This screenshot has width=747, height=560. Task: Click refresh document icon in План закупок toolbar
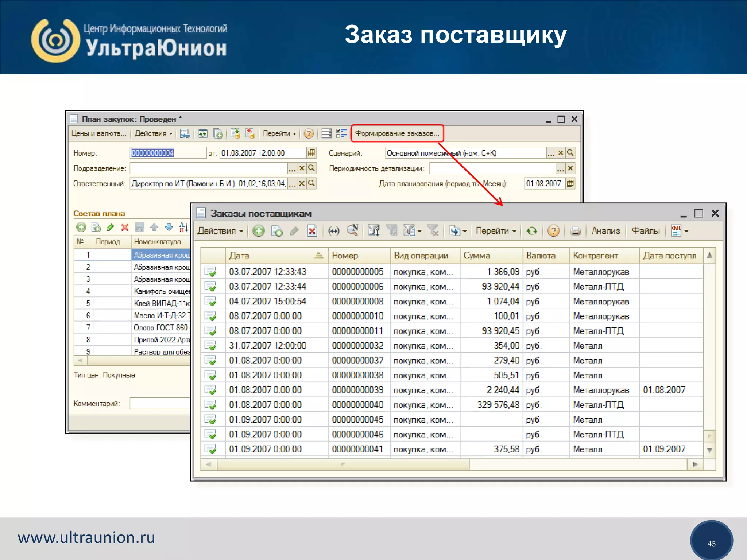tap(203, 133)
